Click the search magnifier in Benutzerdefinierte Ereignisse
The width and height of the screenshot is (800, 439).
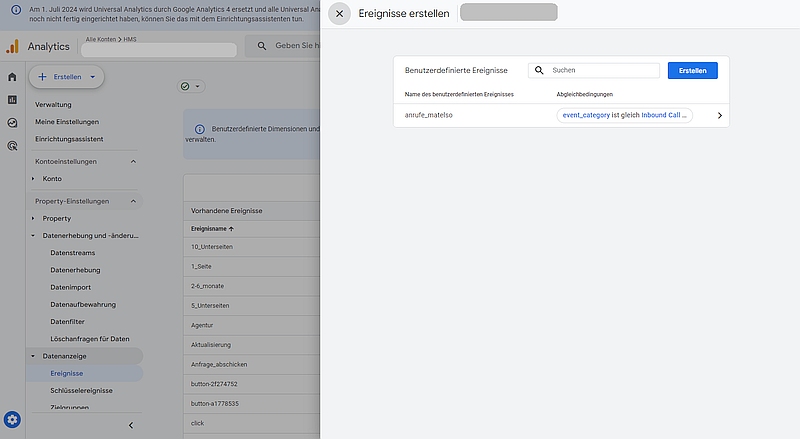pos(539,70)
